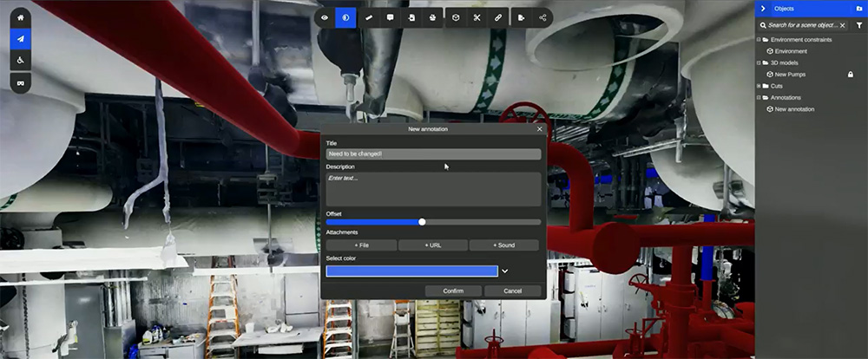Screen dimensions: 868x359
Task: Collapse the Objects panel with chevron
Action: (x=763, y=9)
